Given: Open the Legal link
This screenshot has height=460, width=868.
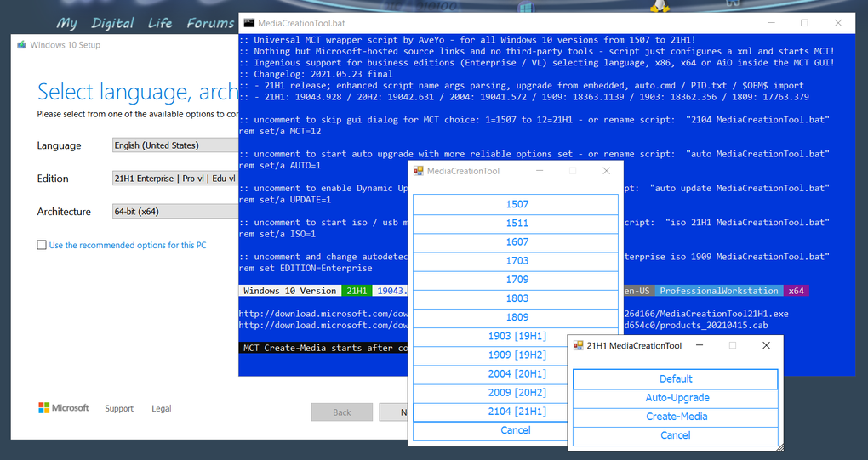Looking at the screenshot, I should pos(161,409).
